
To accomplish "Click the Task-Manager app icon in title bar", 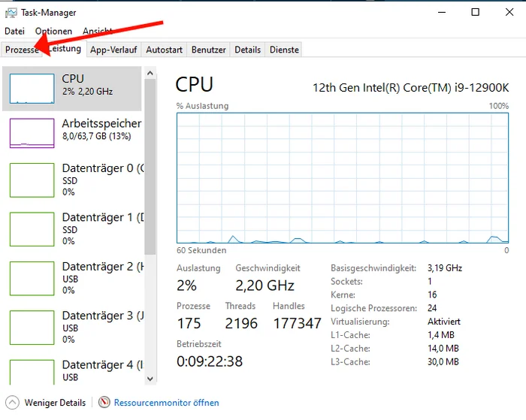I will tap(11, 13).
